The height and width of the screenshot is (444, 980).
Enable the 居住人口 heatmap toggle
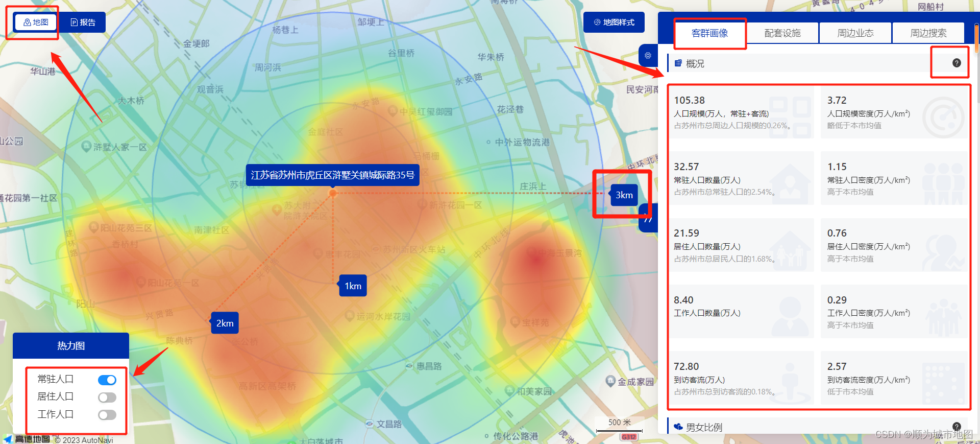pos(107,397)
